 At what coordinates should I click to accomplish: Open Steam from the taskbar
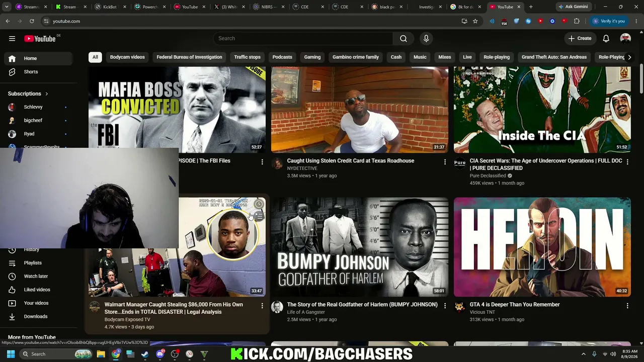(x=145, y=354)
